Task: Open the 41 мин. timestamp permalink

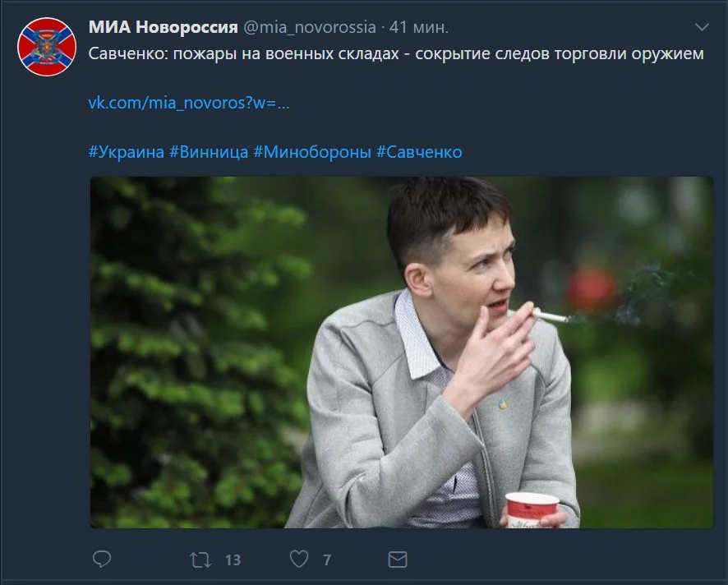Action: tap(419, 27)
